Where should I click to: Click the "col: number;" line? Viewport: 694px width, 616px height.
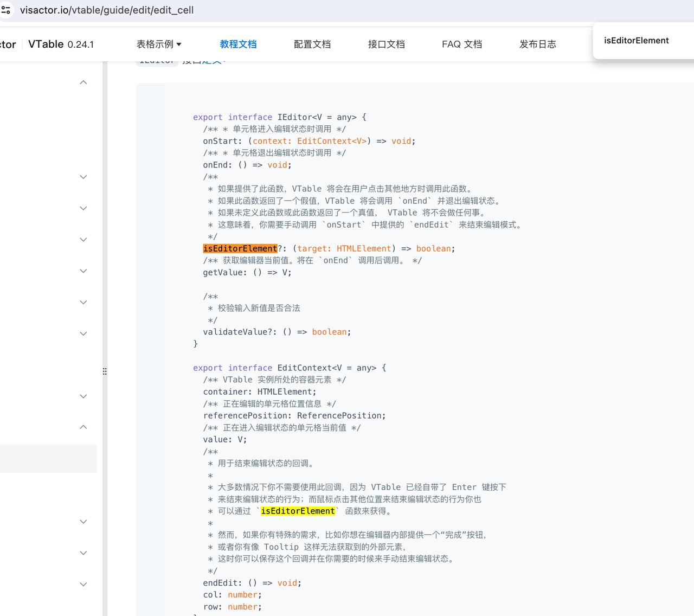point(233,595)
